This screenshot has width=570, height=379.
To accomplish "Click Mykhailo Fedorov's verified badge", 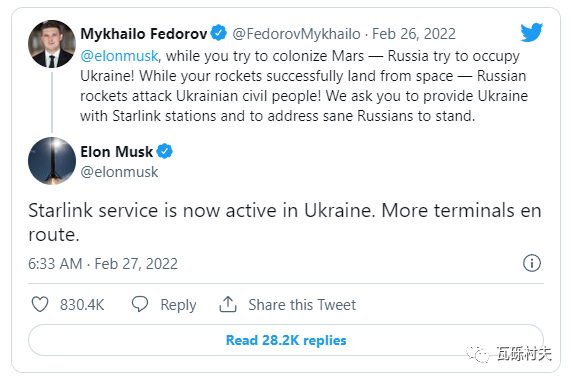I will (x=218, y=33).
